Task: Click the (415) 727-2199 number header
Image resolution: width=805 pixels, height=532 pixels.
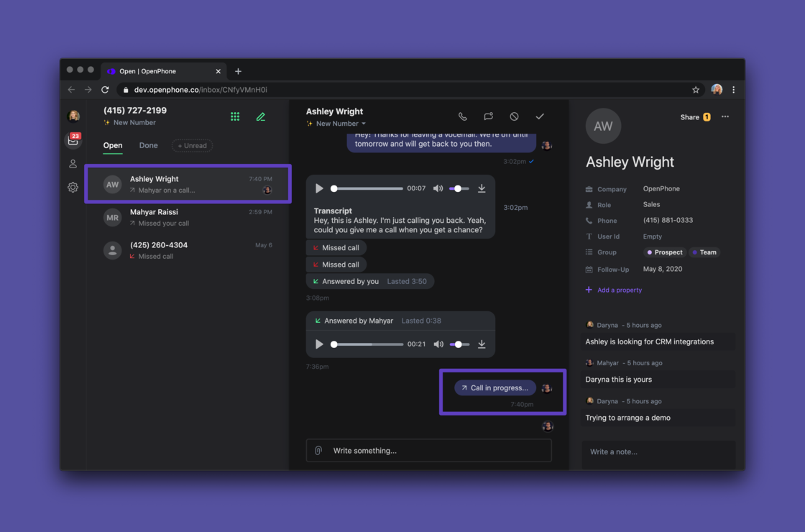Action: coord(135,111)
